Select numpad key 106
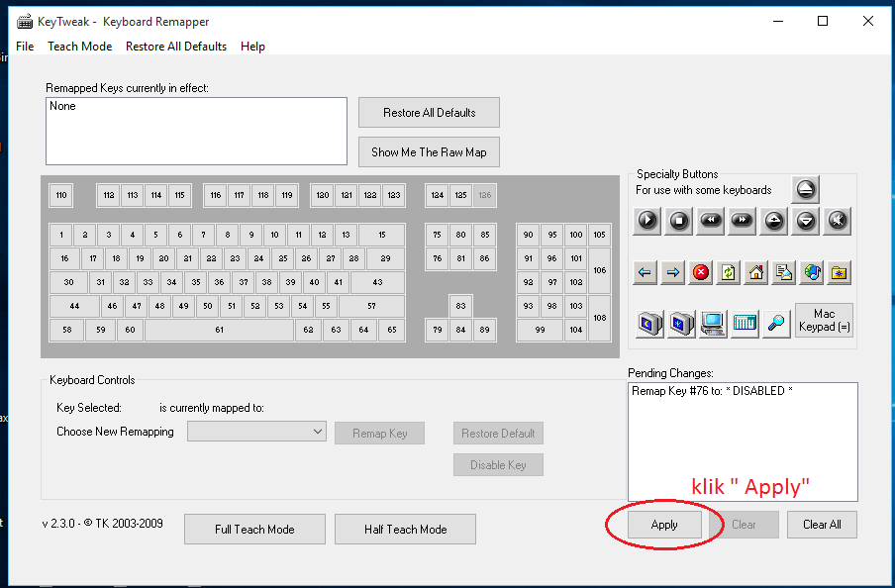Image resolution: width=895 pixels, height=588 pixels. (x=599, y=270)
